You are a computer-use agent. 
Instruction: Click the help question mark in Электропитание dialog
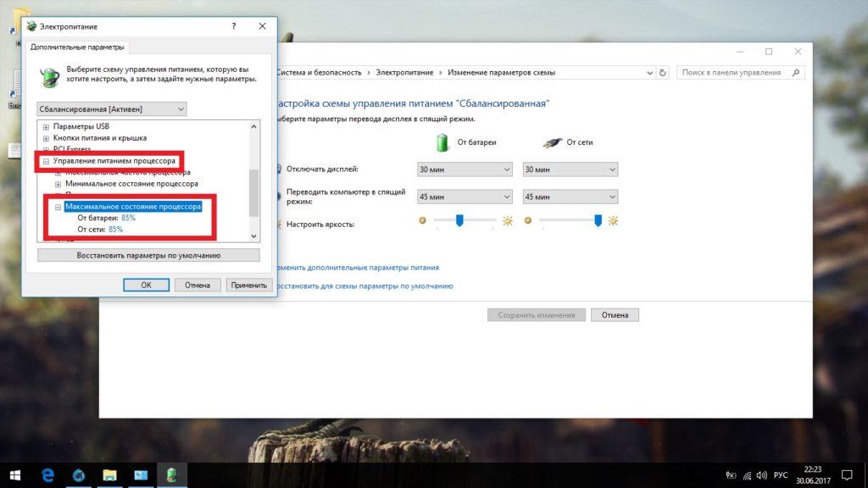pyautogui.click(x=234, y=26)
